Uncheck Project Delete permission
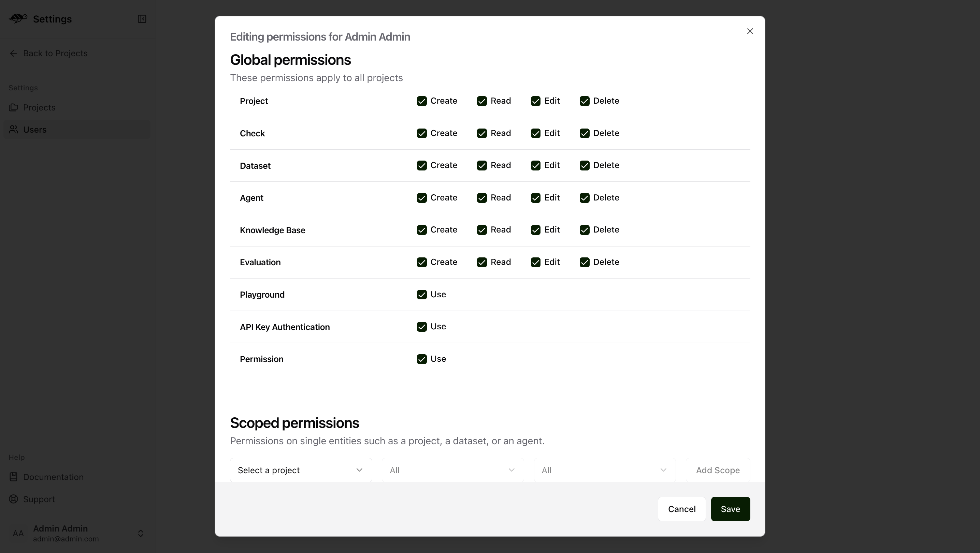The image size is (980, 553). [584, 101]
